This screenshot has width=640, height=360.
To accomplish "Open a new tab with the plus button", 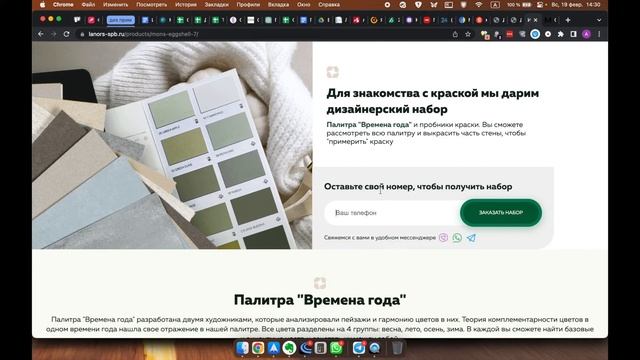I will pos(568,20).
